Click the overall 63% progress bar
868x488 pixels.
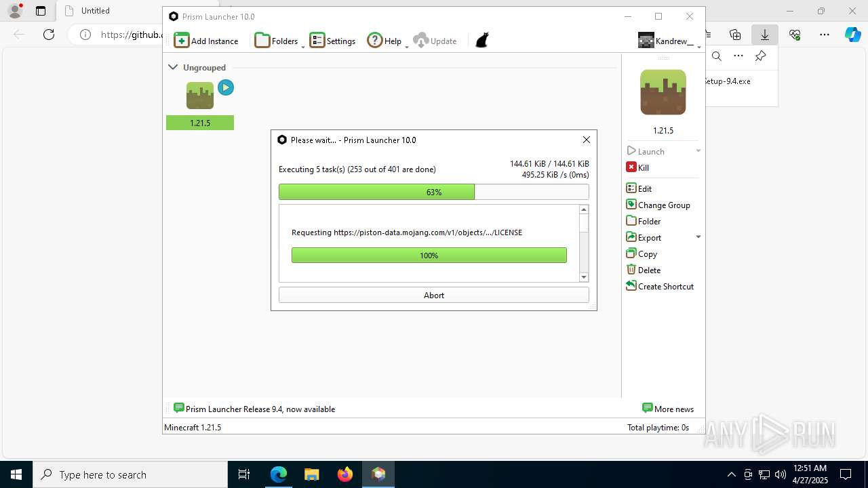point(434,192)
